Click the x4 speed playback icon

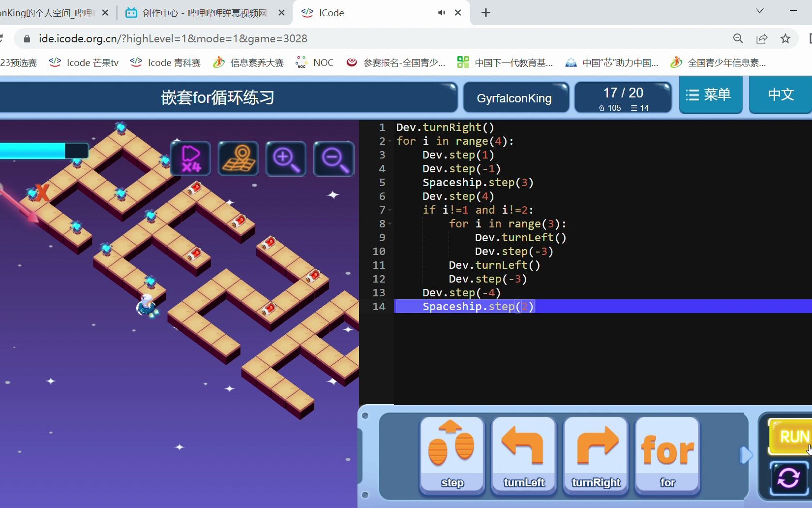pos(191,159)
